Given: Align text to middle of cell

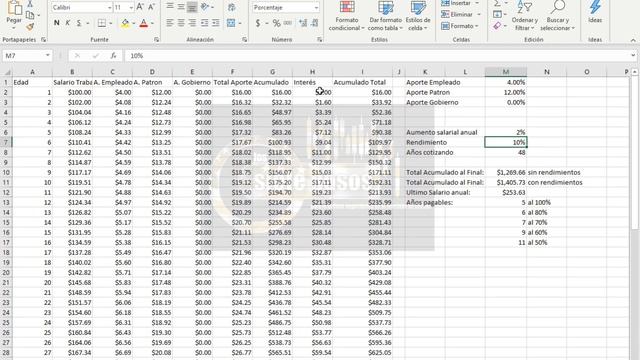Looking at the screenshot, I should click(x=181, y=7).
